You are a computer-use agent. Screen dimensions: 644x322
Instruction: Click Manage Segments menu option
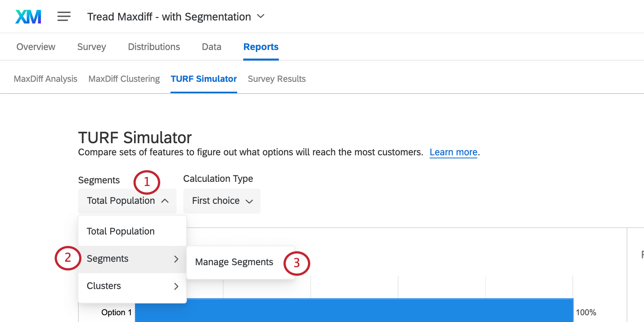[x=234, y=262]
